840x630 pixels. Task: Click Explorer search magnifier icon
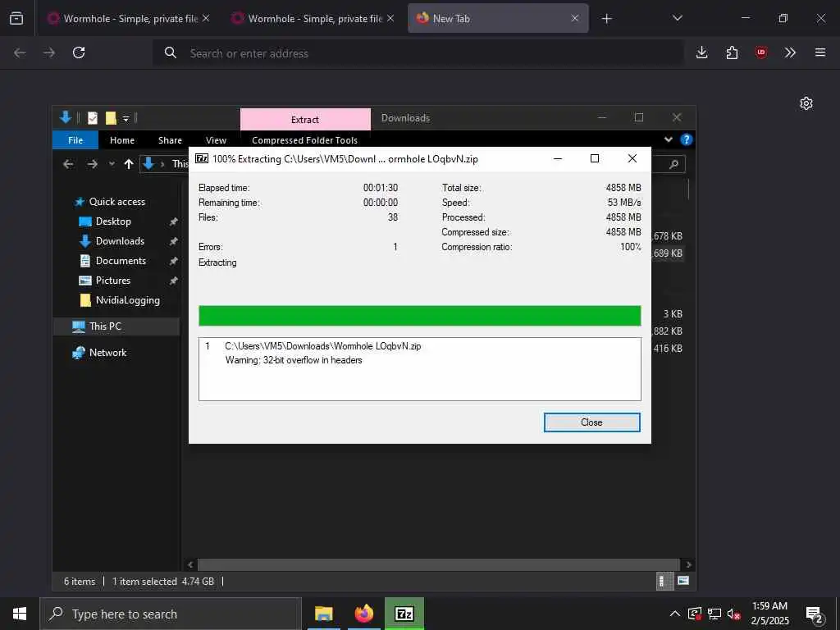[674, 164]
